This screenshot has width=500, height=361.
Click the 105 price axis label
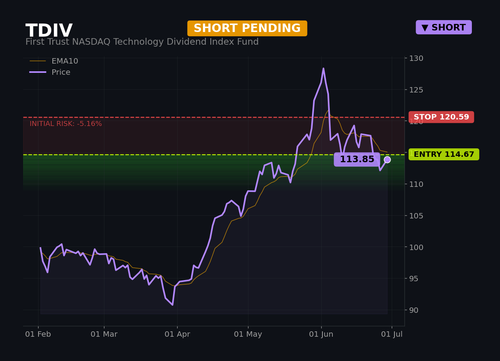[416, 216]
